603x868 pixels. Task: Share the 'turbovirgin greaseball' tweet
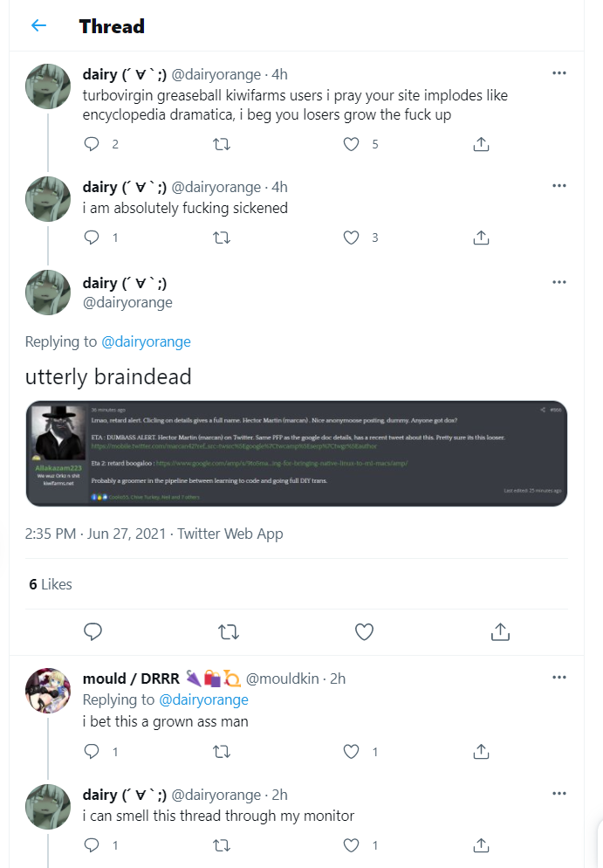(482, 144)
